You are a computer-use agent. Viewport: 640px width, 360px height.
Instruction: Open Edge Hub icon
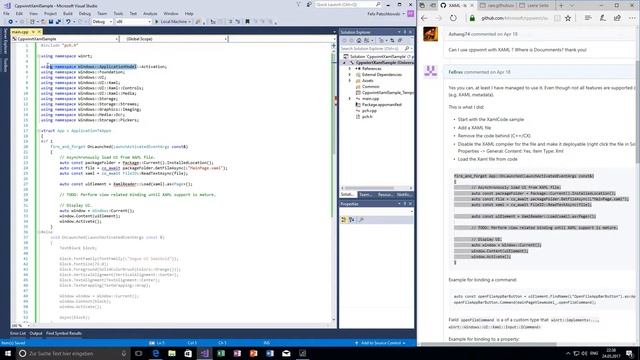click(588, 18)
